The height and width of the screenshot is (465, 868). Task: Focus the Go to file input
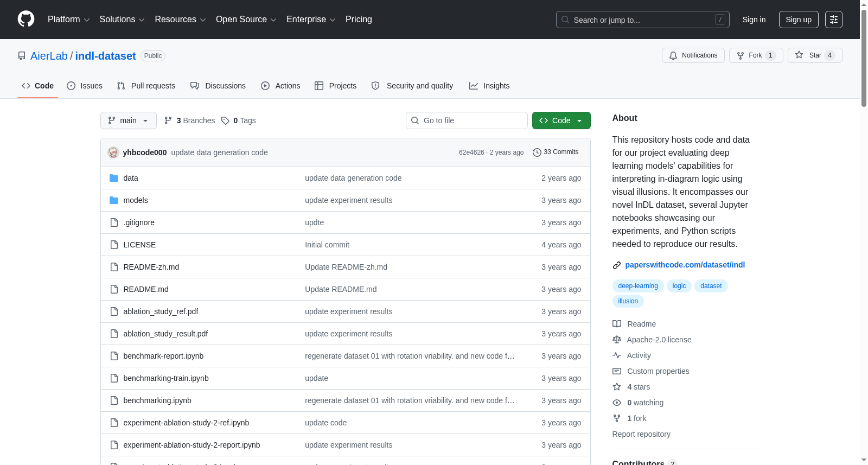click(467, 120)
